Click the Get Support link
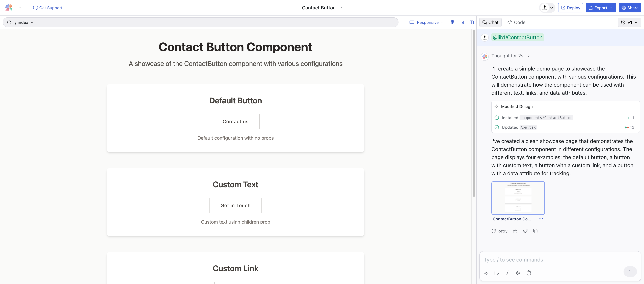This screenshot has height=284, width=644. tap(48, 8)
